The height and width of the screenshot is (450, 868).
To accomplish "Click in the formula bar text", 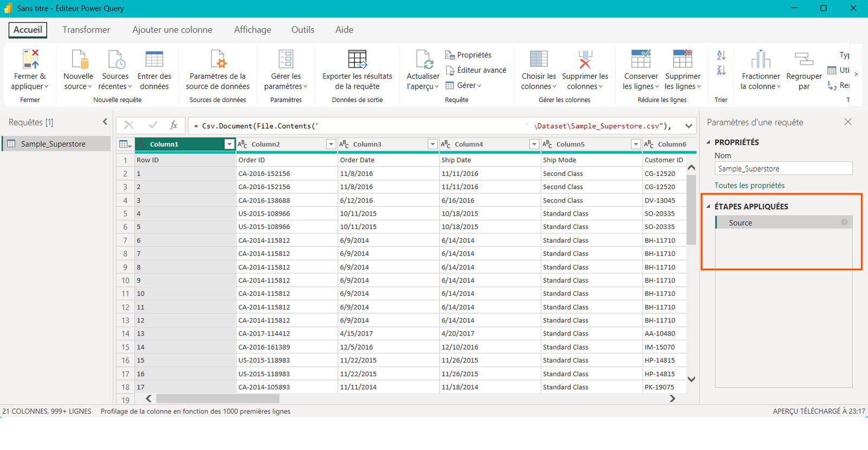I will click(436, 126).
